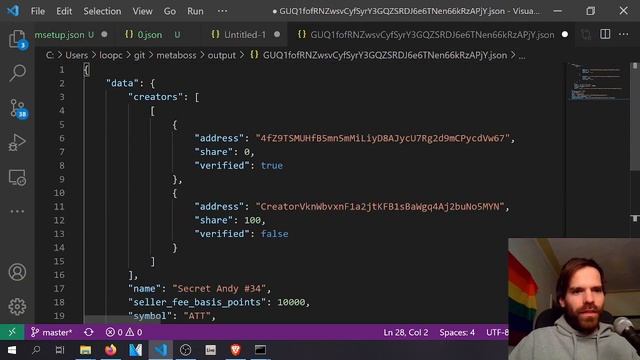Viewport: 640px width, 360px height.
Task: Open the Selection menu
Action: click(102, 11)
